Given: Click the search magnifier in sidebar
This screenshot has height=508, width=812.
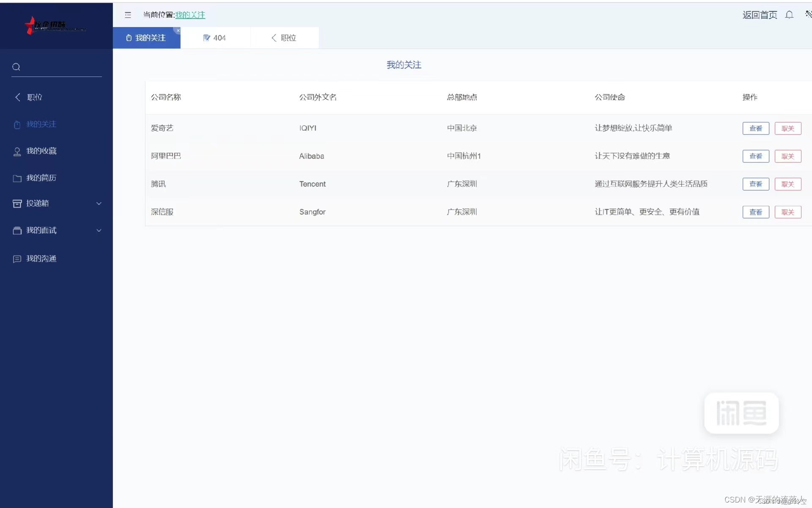Looking at the screenshot, I should pos(16,67).
